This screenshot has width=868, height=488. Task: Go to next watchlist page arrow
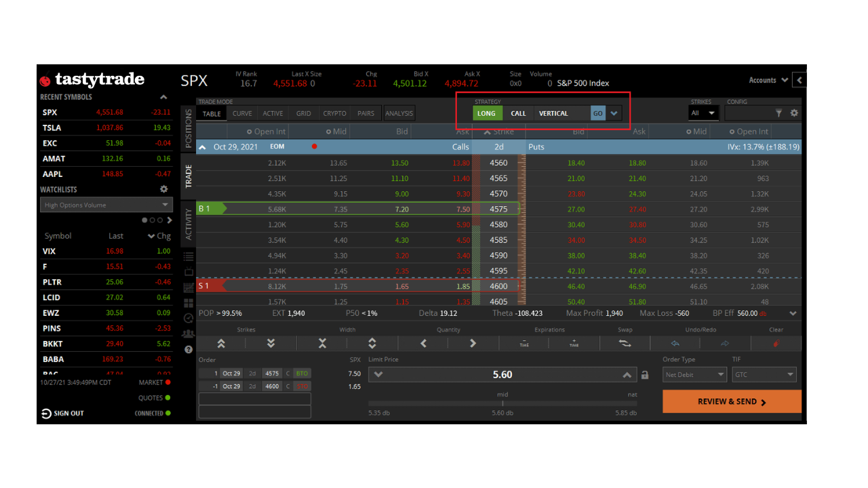[x=170, y=220]
